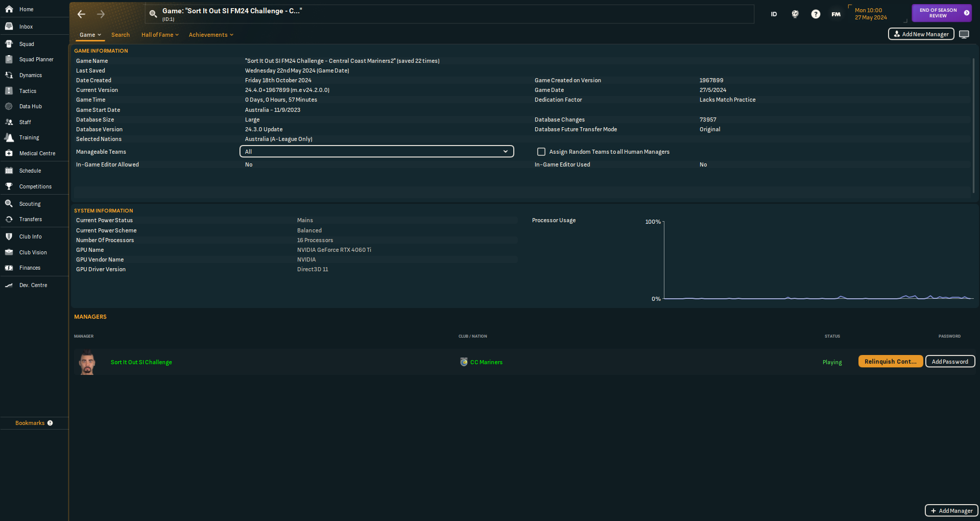
Task: Enable Assign Random Teams to all Human Managers
Action: [541, 152]
